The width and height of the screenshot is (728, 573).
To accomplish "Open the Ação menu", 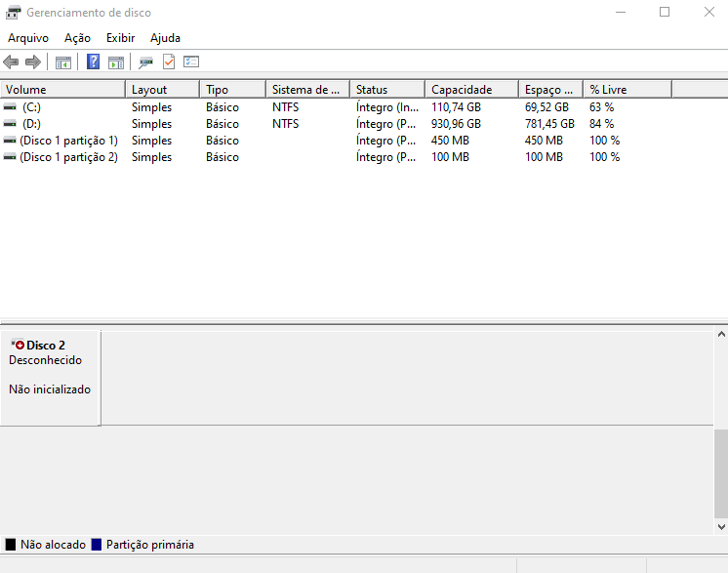I will point(77,38).
